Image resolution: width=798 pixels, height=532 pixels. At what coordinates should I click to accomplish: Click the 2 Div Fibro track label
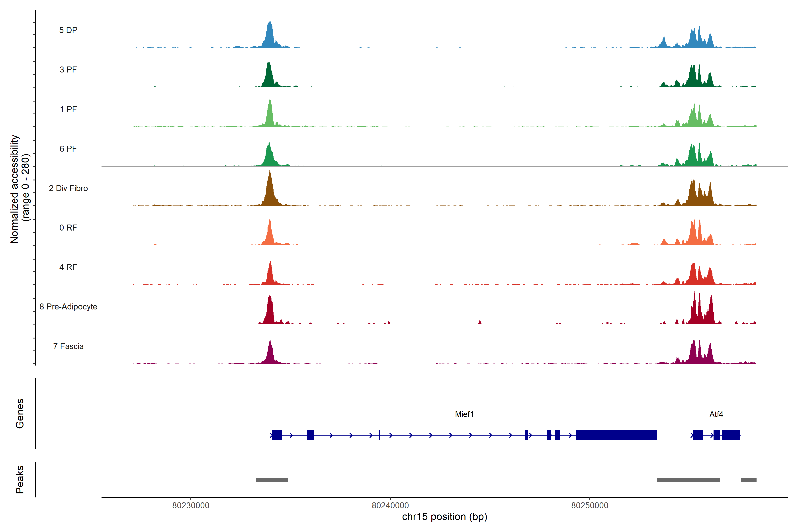pyautogui.click(x=68, y=188)
